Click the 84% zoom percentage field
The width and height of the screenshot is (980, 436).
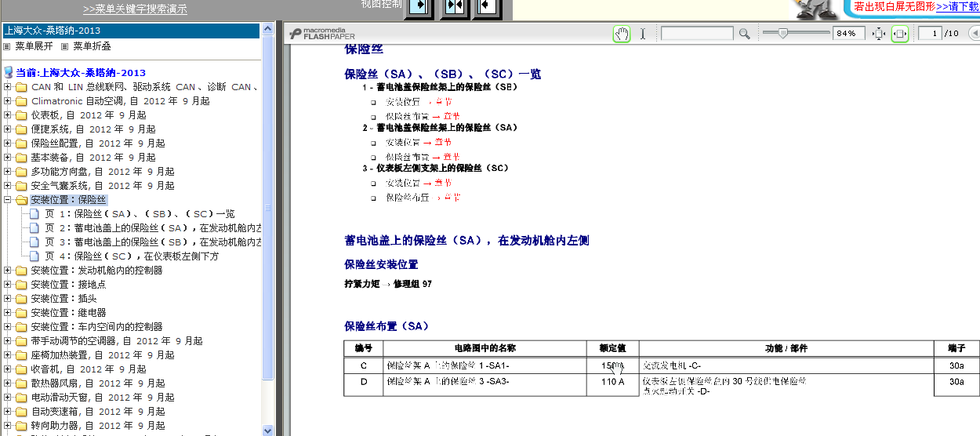pyautogui.click(x=850, y=34)
